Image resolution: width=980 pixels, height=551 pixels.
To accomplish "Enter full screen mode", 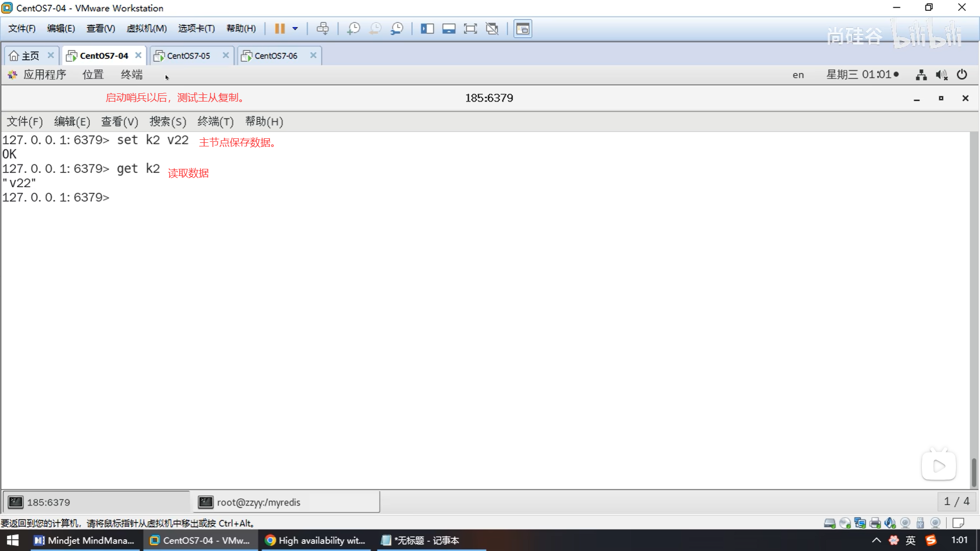I will (470, 29).
